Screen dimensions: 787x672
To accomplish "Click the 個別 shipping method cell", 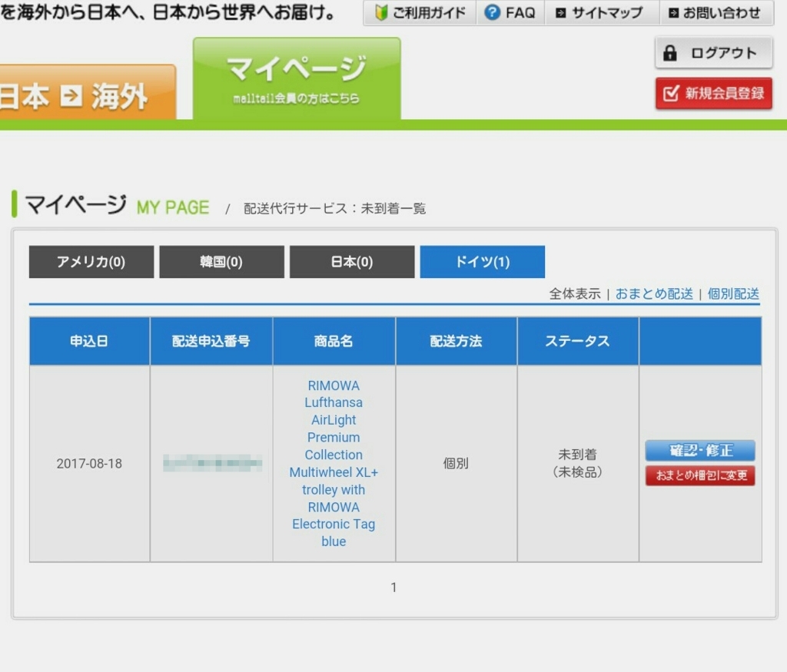I will 456,463.
